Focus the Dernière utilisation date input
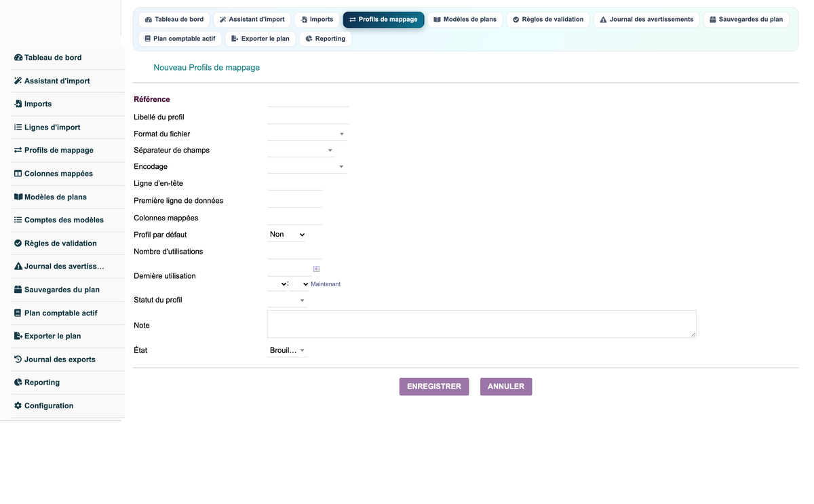This screenshot has height=504, width=814. 289,268
